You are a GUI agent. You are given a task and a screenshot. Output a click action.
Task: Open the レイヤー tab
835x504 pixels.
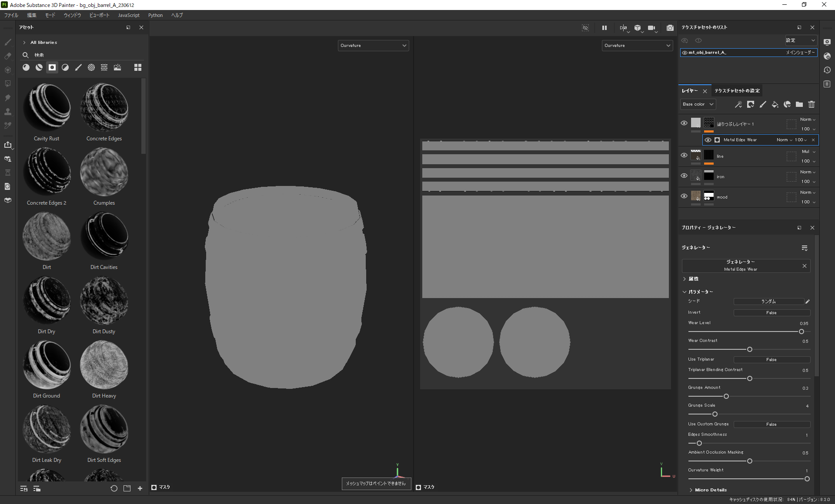(691, 90)
